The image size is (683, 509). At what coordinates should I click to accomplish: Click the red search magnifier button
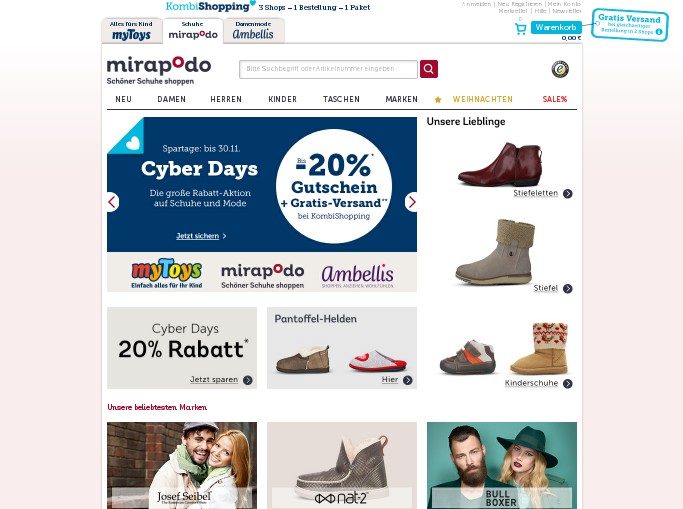pos(429,69)
